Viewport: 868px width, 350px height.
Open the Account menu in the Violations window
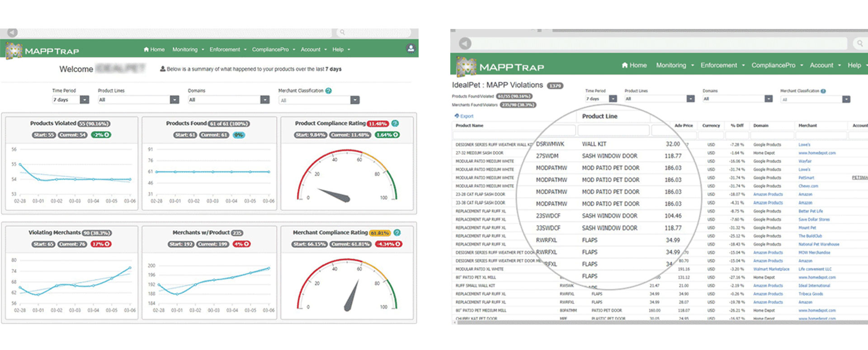(825, 65)
